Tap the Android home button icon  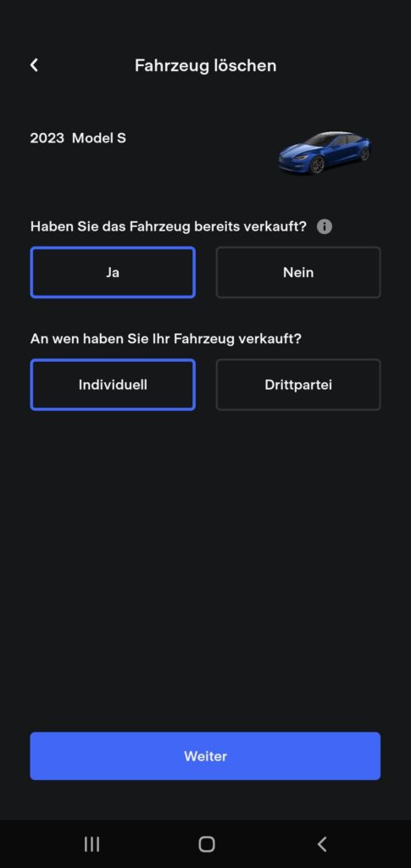click(x=206, y=844)
